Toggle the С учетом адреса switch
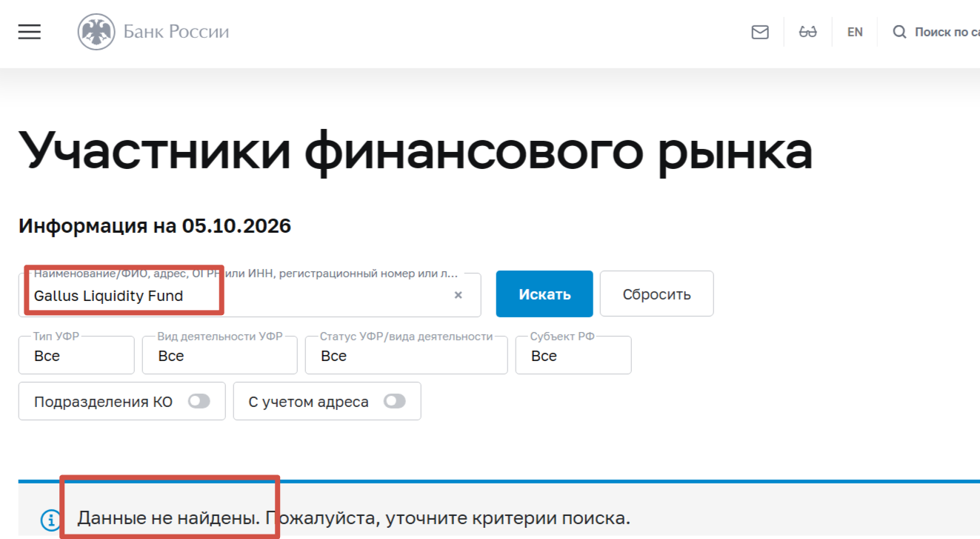Image resolution: width=980 pixels, height=539 pixels. click(x=395, y=401)
